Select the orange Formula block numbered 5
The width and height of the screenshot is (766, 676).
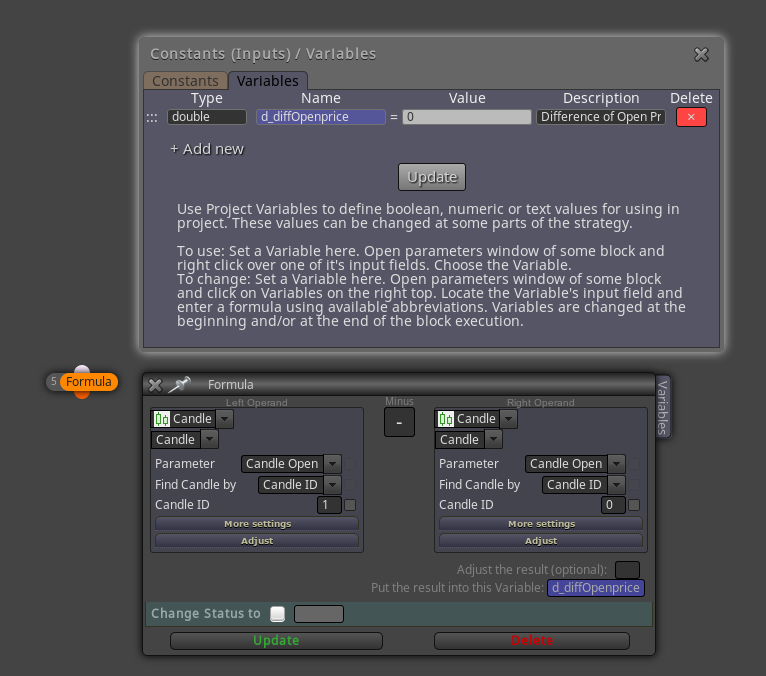(x=88, y=381)
